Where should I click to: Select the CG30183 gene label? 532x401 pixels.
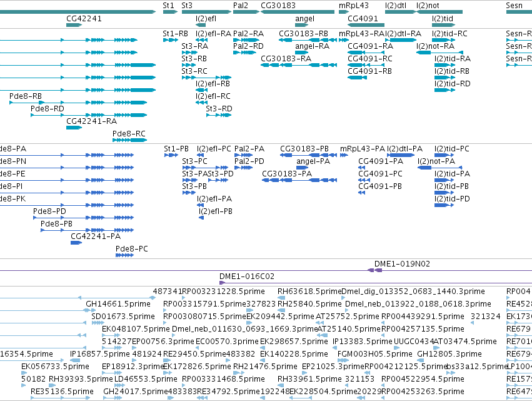coord(278,6)
